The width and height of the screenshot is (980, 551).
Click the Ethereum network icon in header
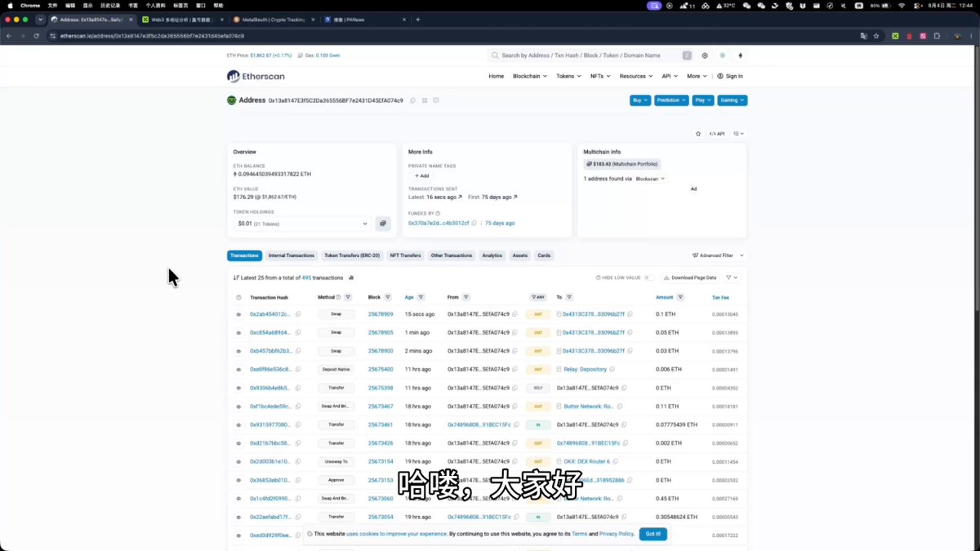741,56
